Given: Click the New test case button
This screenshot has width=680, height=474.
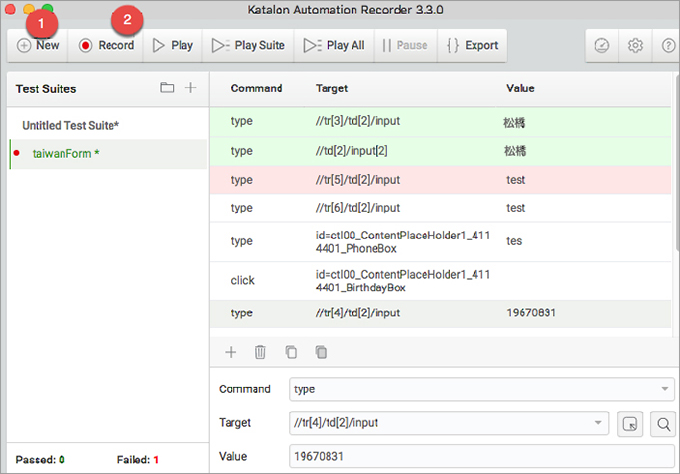Looking at the screenshot, I should 38,45.
